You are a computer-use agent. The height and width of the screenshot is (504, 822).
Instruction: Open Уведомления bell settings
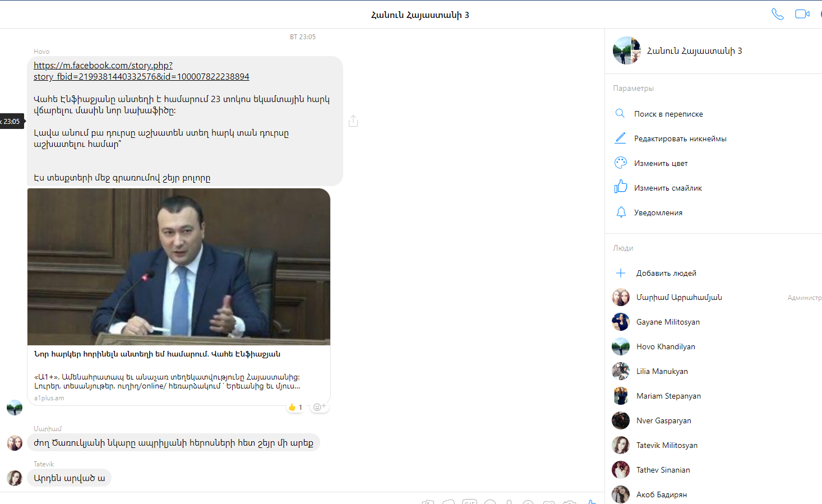(658, 212)
